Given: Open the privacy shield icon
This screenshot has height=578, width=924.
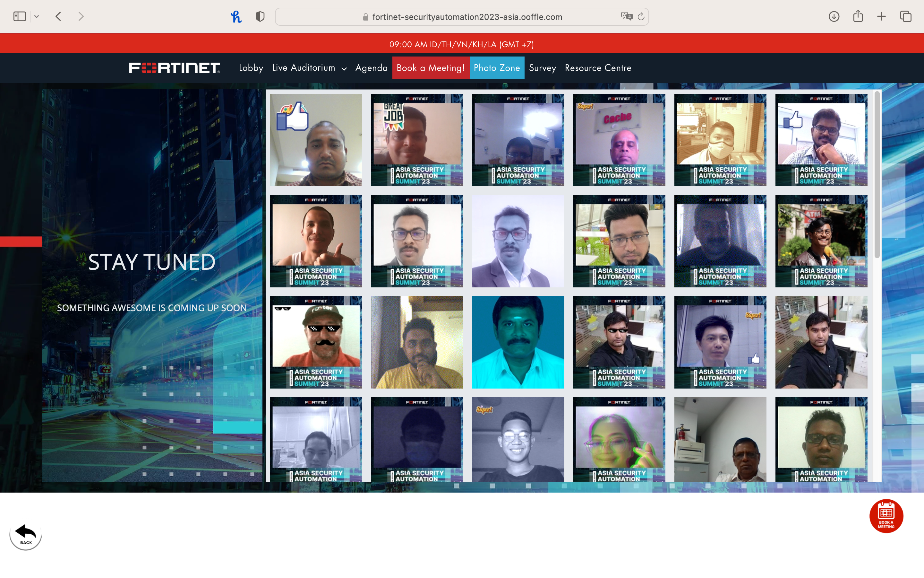Looking at the screenshot, I should coord(260,16).
